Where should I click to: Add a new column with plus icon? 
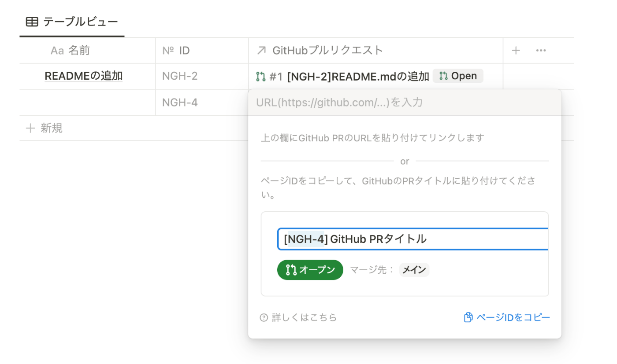coord(516,51)
